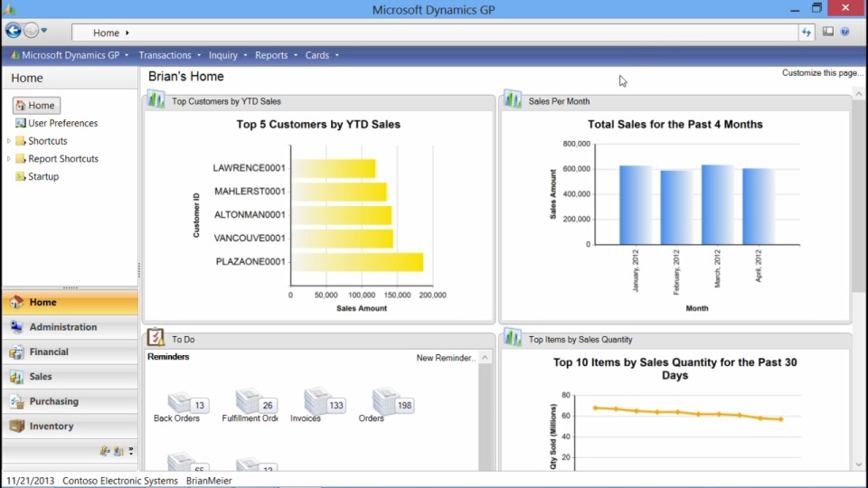Click the LAWRENCE0001 sales bar
868x488 pixels.
click(334, 169)
